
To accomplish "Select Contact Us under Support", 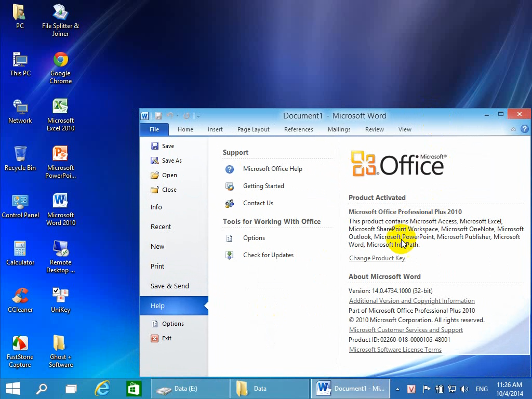I will (258, 203).
